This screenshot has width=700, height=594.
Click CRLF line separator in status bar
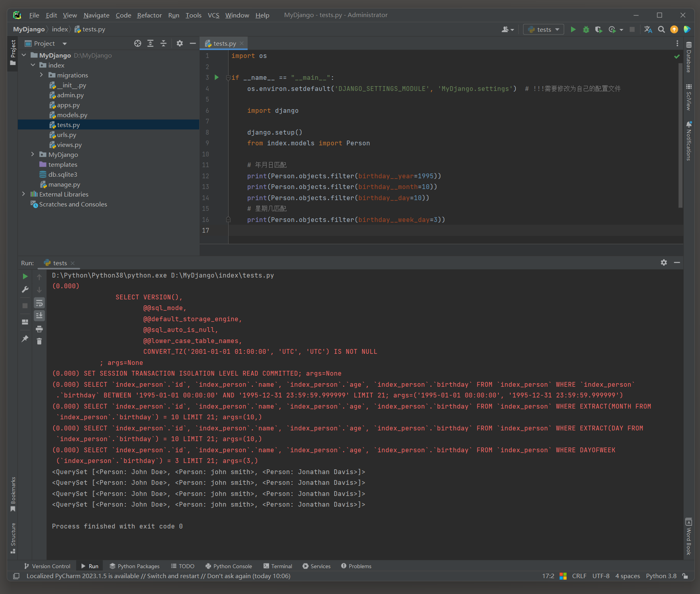click(x=579, y=576)
